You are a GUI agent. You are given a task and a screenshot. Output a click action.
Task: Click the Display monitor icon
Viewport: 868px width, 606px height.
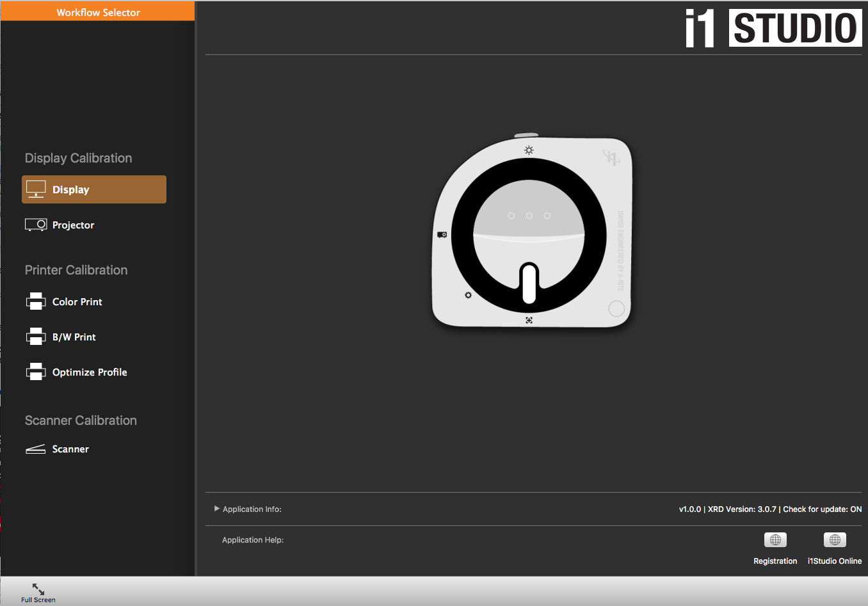pos(36,189)
